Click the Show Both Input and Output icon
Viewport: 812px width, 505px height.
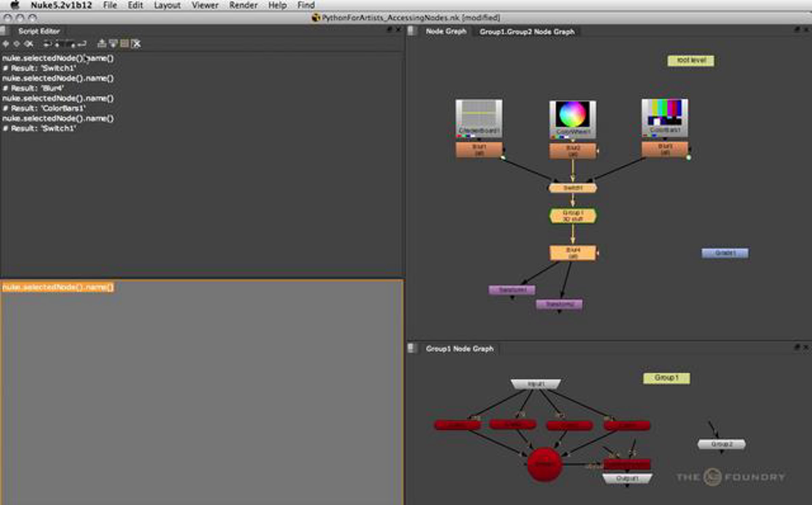[125, 44]
